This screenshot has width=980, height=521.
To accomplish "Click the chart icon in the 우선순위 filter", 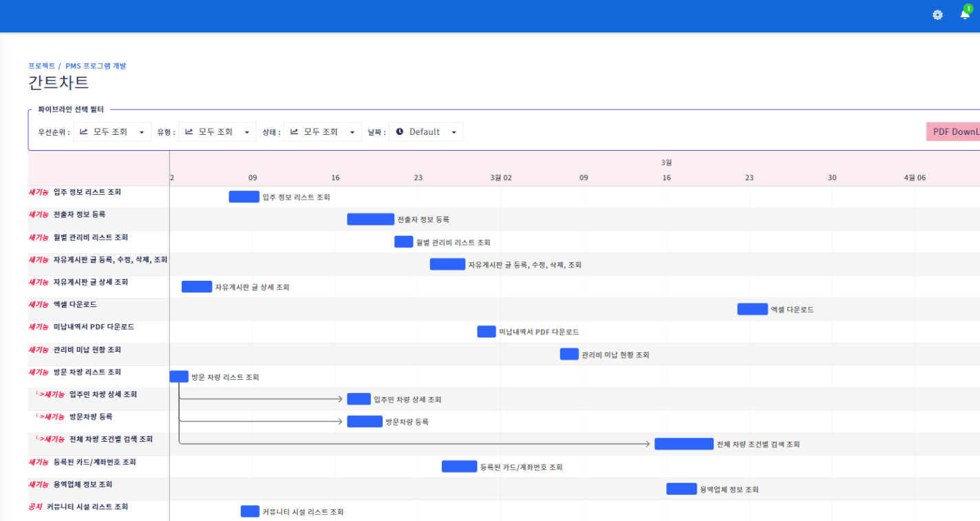I will coord(85,131).
